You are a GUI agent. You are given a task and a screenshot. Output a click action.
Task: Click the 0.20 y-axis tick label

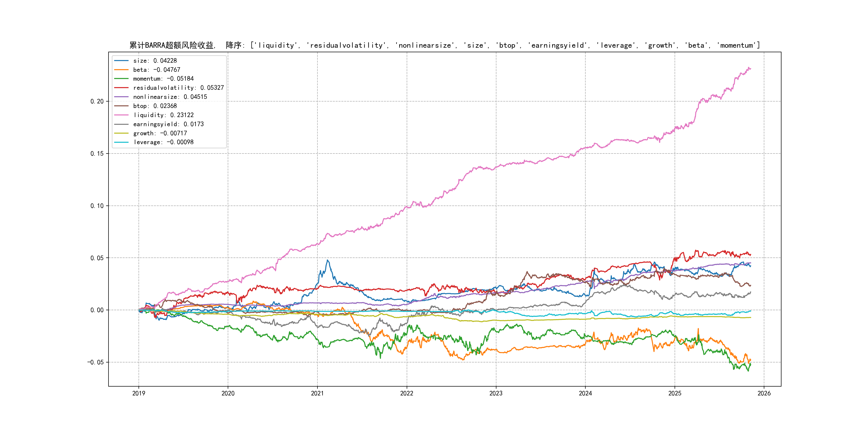coord(97,102)
